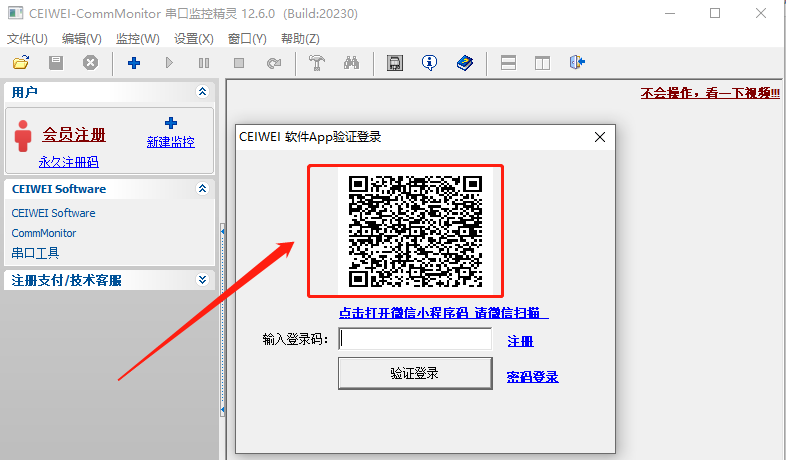Open the blue help book icon
This screenshot has width=786, height=460.
pyautogui.click(x=465, y=63)
